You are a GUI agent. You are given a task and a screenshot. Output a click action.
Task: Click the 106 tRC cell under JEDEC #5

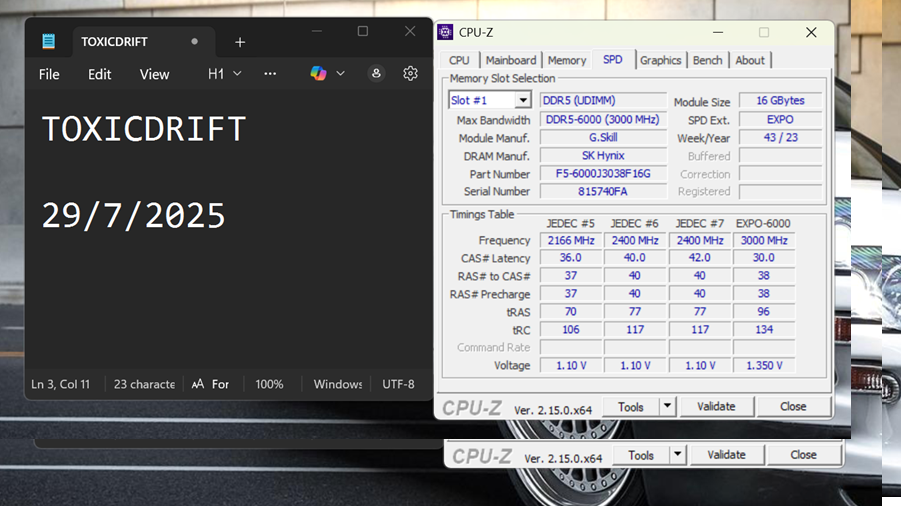coord(571,329)
